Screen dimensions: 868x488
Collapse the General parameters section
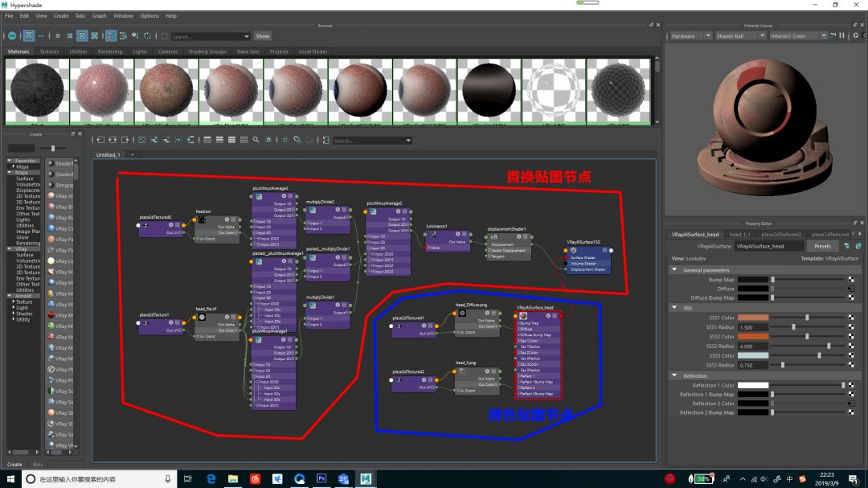point(674,270)
